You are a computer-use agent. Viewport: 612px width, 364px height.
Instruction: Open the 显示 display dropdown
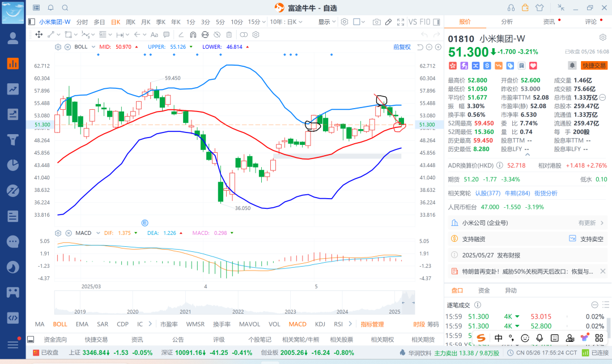pos(327,22)
